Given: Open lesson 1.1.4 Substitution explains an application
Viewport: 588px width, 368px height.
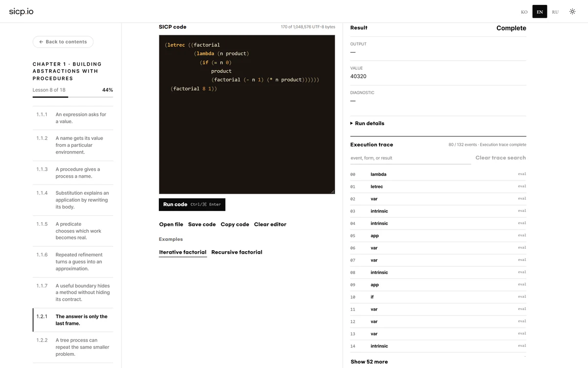Looking at the screenshot, I should click(x=73, y=200).
